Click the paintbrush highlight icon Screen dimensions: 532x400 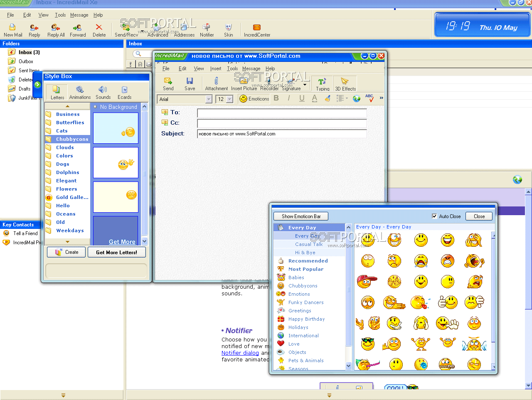point(328,98)
